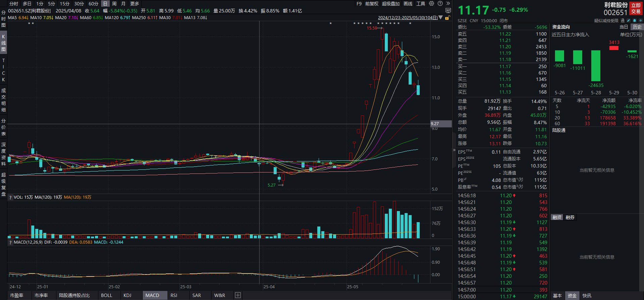
Task: Open the 画线 drawing tools button
Action: pyautogui.click(x=408, y=4)
